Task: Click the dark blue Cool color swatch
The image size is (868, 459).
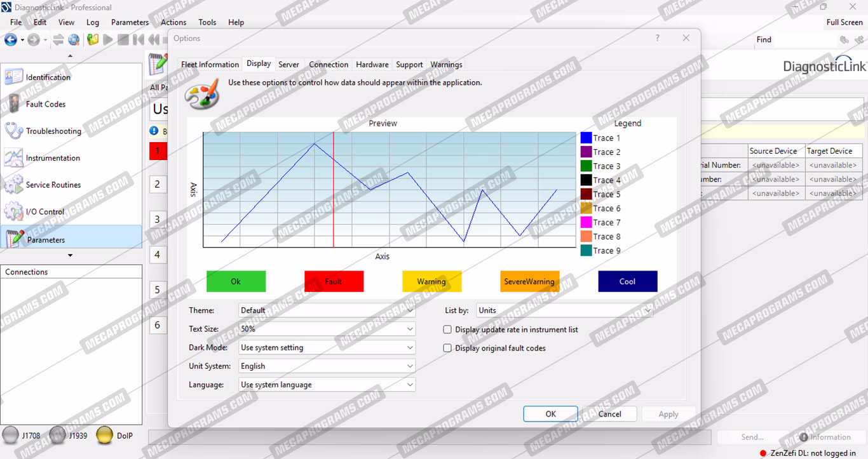Action: click(x=627, y=281)
